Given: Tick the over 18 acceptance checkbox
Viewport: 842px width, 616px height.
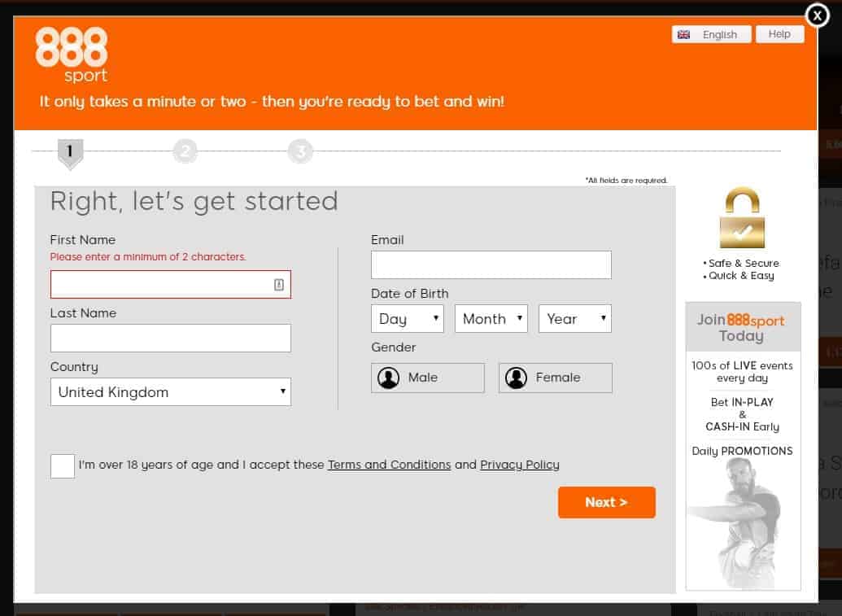Looking at the screenshot, I should pos(63,465).
